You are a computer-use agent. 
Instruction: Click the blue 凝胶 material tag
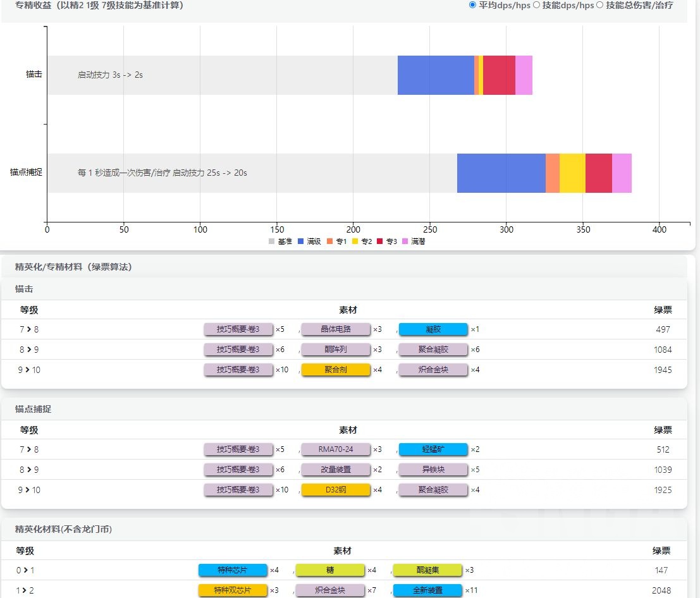point(433,329)
